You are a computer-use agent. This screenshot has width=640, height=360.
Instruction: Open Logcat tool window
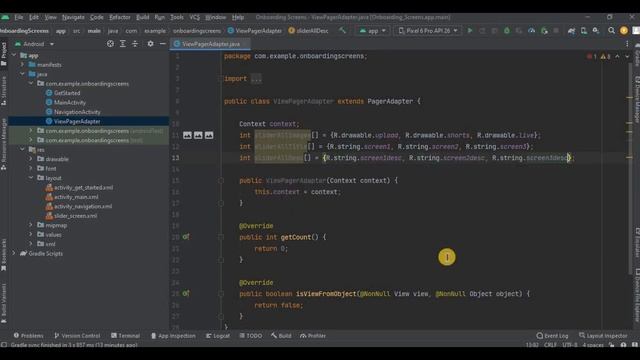pos(218,336)
